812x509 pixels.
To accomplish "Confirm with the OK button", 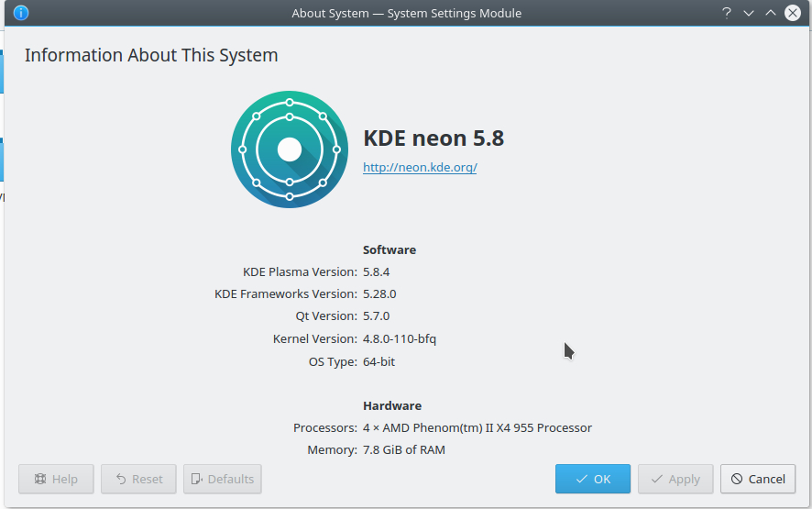I will pos(592,479).
